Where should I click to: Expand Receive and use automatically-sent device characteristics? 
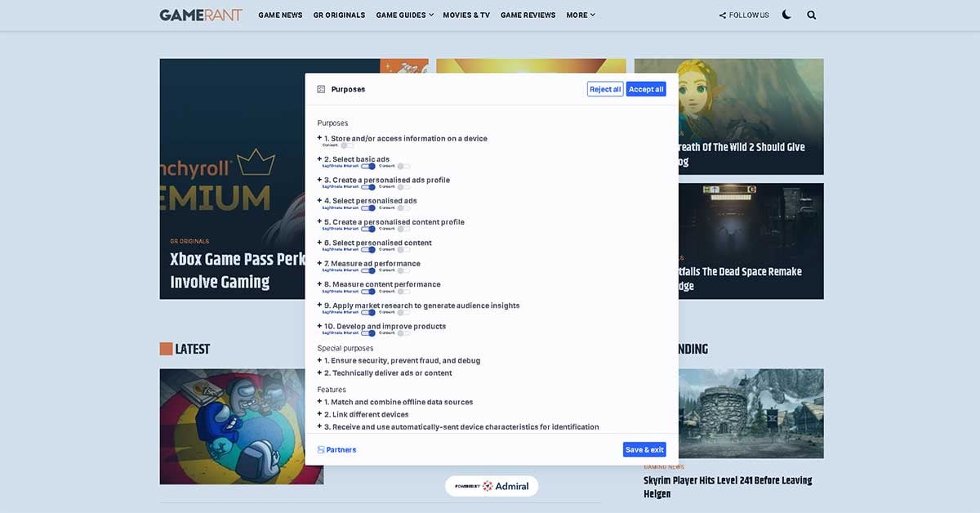click(320, 426)
